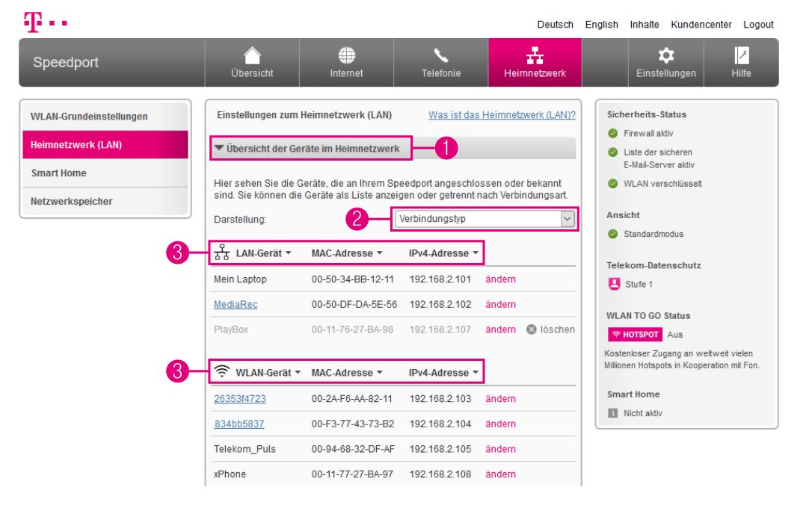Click ändern for Telekom_Puls
812x508 pixels.
pyautogui.click(x=500, y=449)
